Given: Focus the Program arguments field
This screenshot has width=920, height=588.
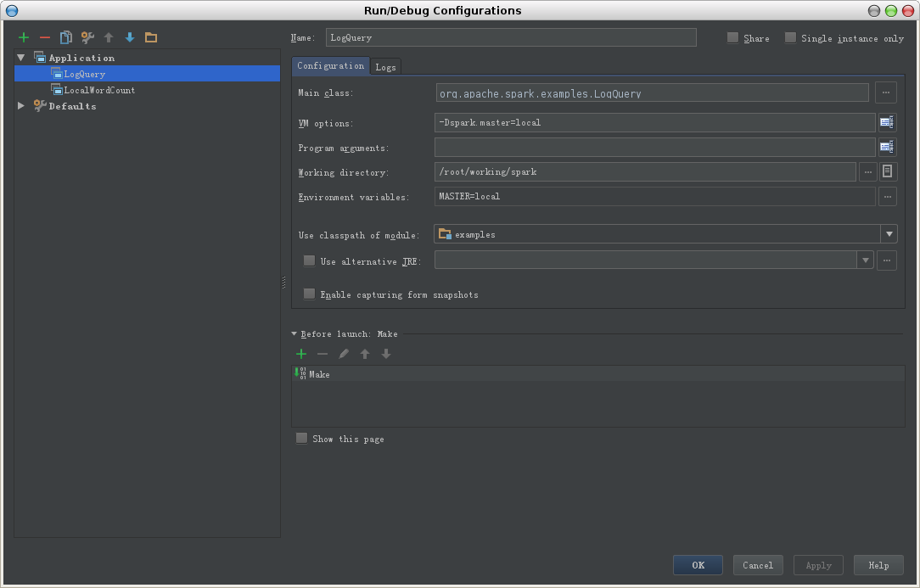Looking at the screenshot, I should click(x=655, y=148).
